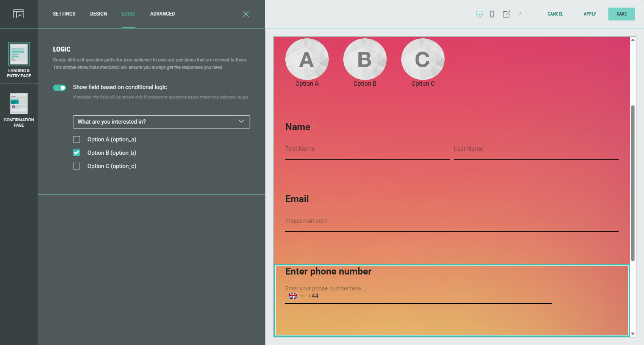Uncheck the Option B (option_b) checkbox
The height and width of the screenshot is (345, 644).
[x=77, y=153]
